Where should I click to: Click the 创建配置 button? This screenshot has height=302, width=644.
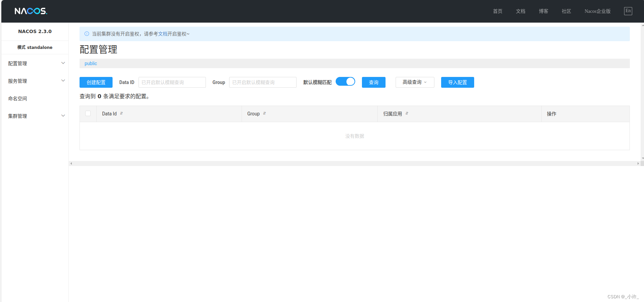pos(96,82)
